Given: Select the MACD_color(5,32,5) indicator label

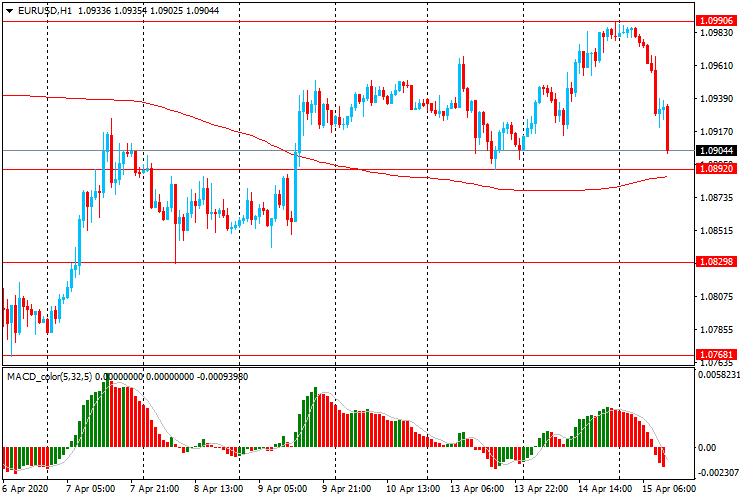Looking at the screenshot, I should point(50,377).
